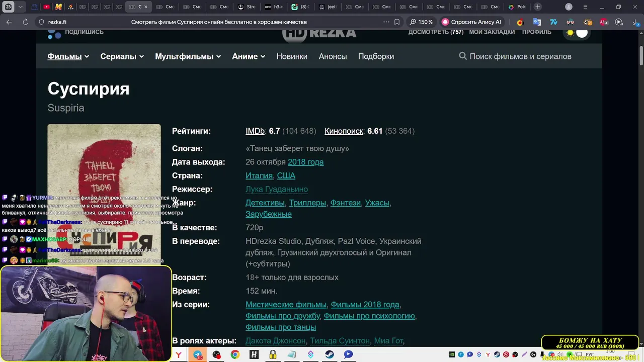This screenshot has width=644, height=362.
Task: Open the Италия country link
Action: 259,176
